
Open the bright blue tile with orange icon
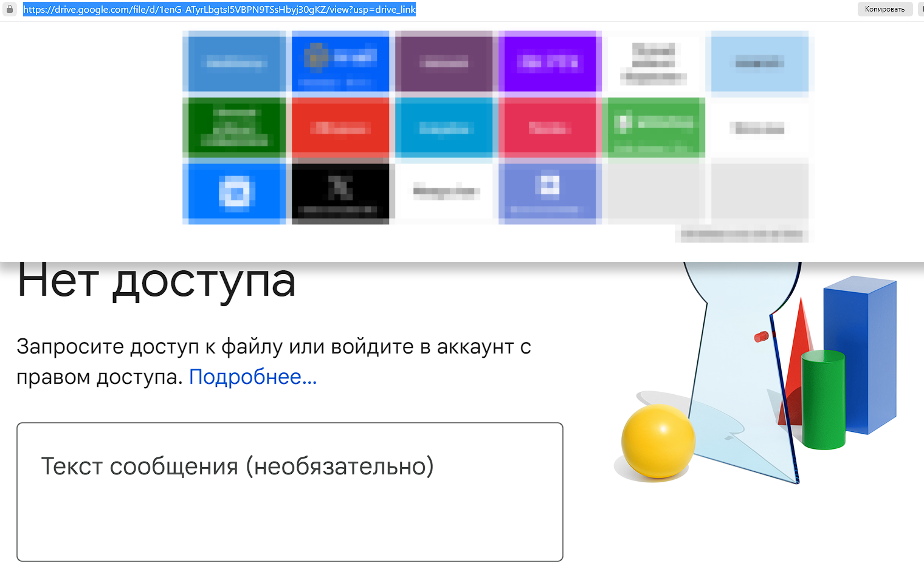340,63
